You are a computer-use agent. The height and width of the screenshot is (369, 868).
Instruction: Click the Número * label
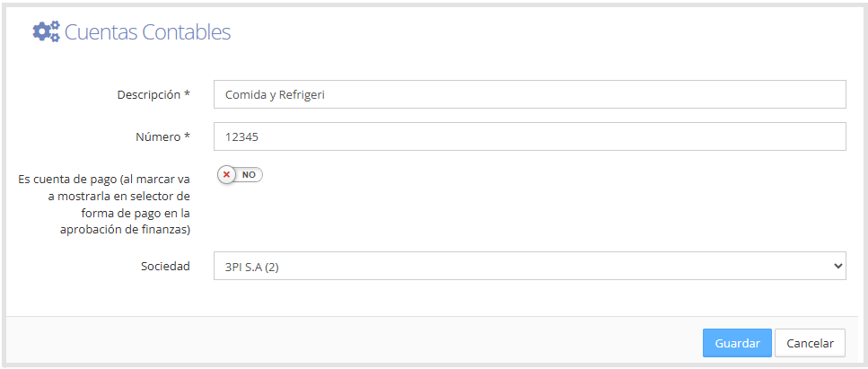[x=162, y=136]
